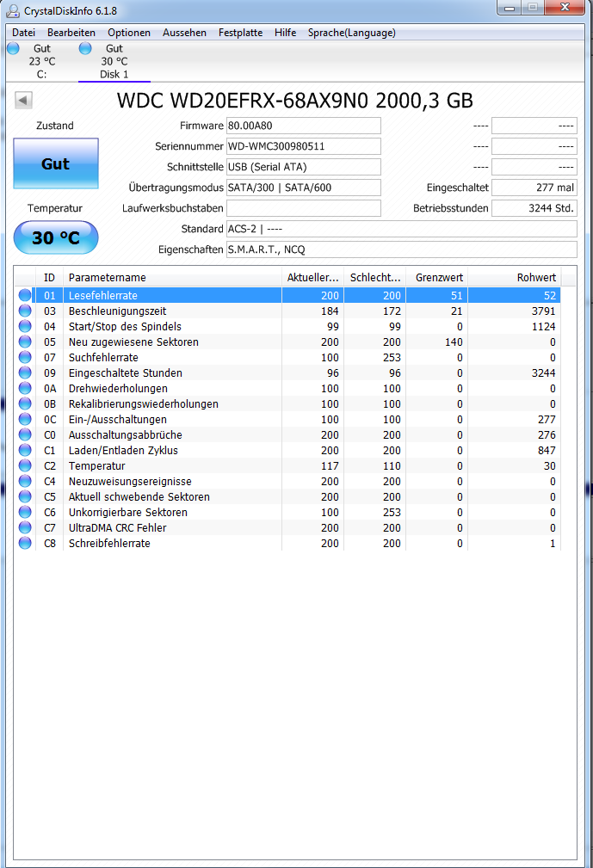The width and height of the screenshot is (593, 868).
Task: Open the Datei menu
Action: point(24,33)
